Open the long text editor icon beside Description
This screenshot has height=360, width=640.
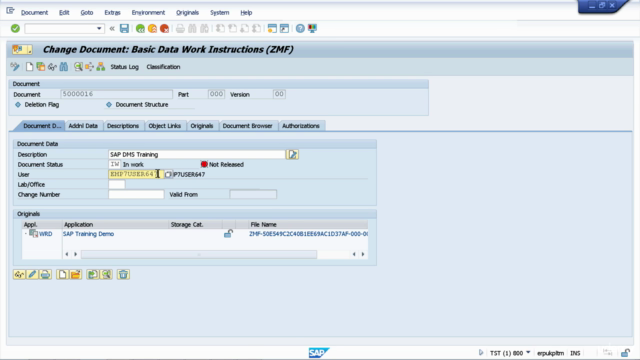(x=293, y=154)
